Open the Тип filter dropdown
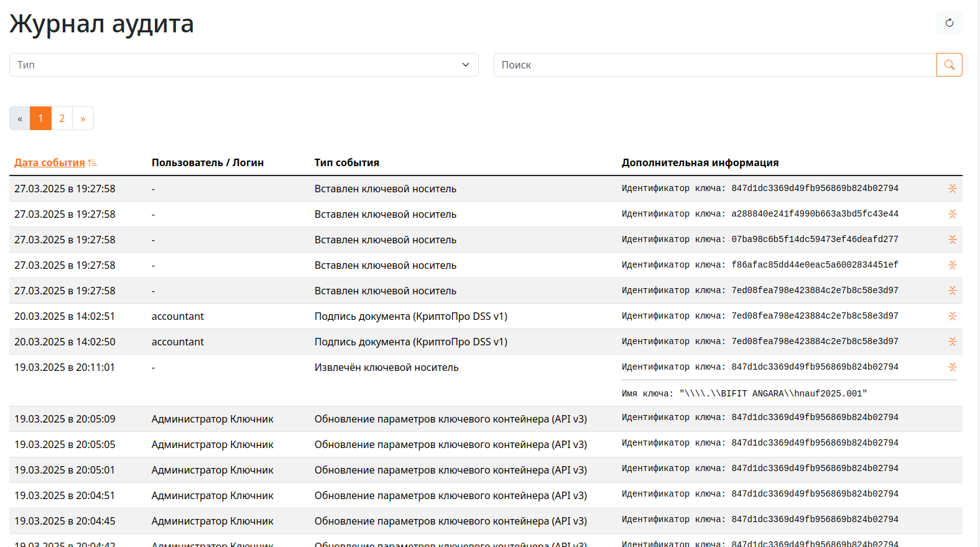980x547 pixels. click(244, 65)
